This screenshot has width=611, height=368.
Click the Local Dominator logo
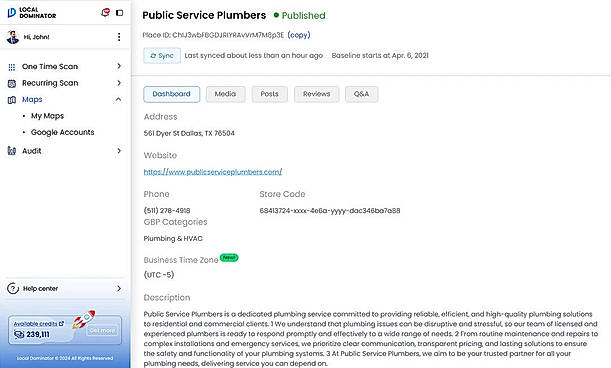tap(32, 13)
